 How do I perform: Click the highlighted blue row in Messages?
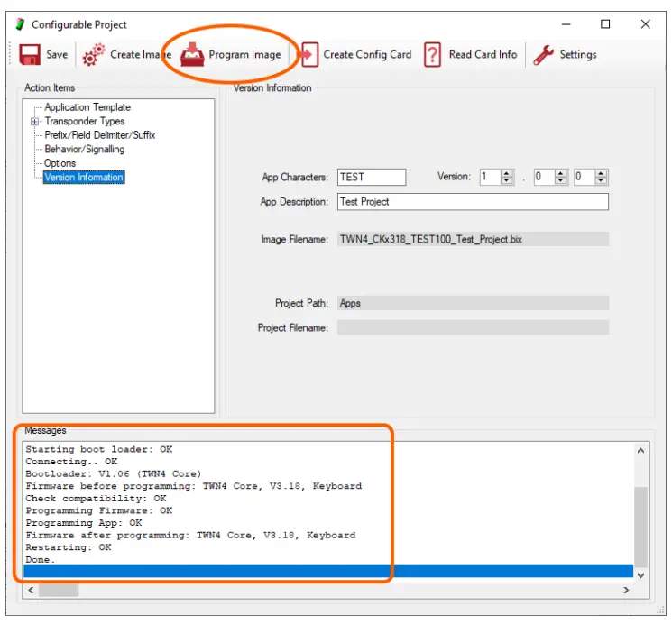coord(328,572)
